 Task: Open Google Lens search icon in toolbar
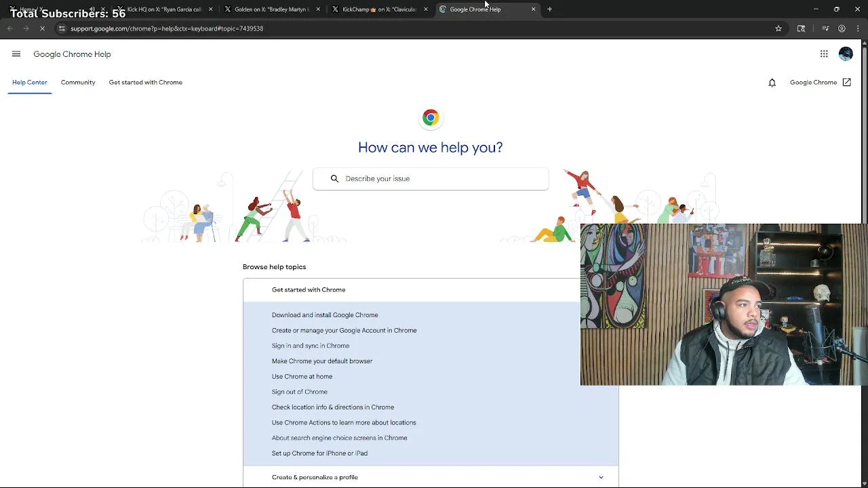[x=801, y=28]
